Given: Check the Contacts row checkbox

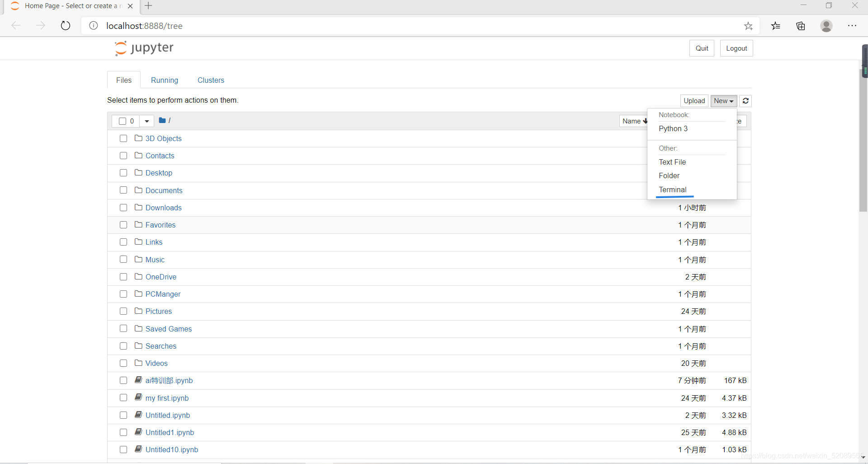Looking at the screenshot, I should point(123,156).
